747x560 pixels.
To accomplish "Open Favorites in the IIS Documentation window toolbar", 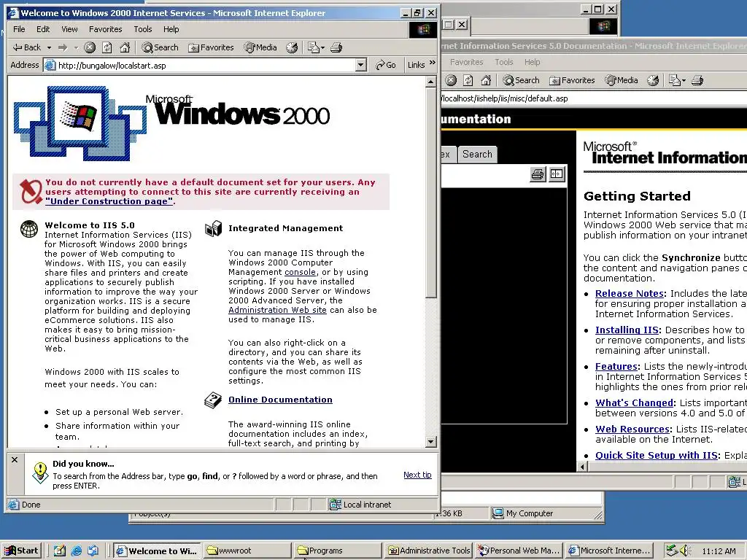I will click(572, 80).
